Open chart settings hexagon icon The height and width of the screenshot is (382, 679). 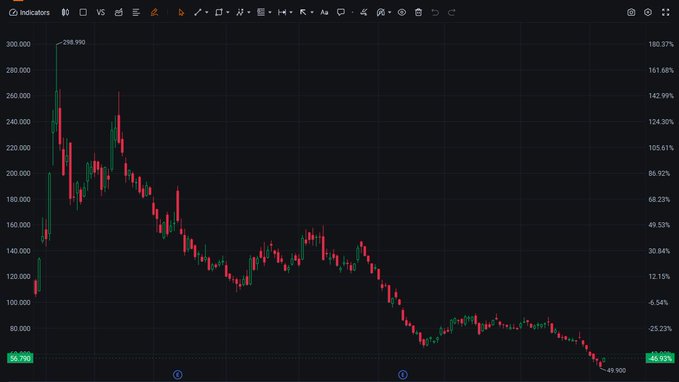648,13
